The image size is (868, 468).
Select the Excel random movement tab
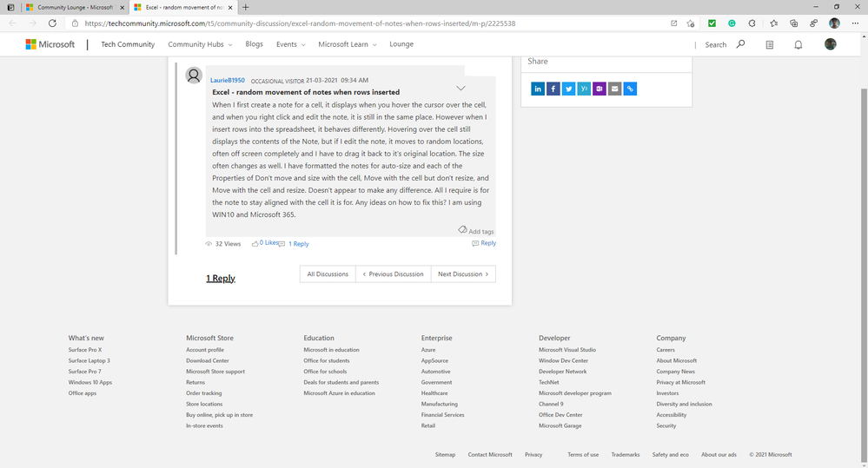coord(184,7)
